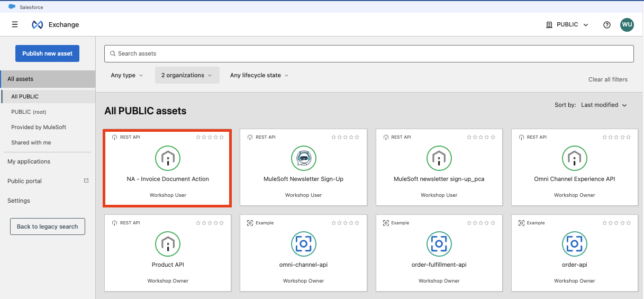Screen dimensions: 644x299
Task: Click Back to legacy search button
Action: [48, 226]
